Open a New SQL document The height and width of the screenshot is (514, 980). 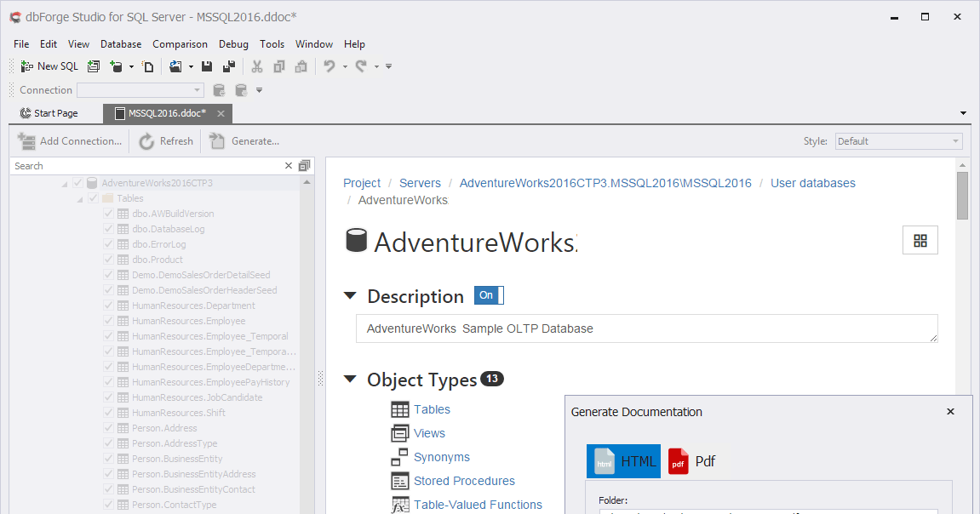click(49, 66)
